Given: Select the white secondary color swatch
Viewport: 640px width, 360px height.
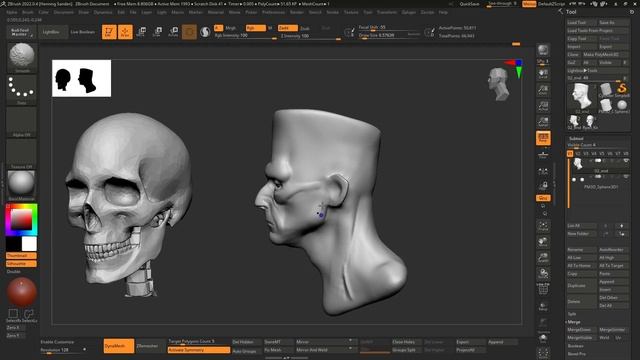Looking at the screenshot, I should [x=29, y=244].
